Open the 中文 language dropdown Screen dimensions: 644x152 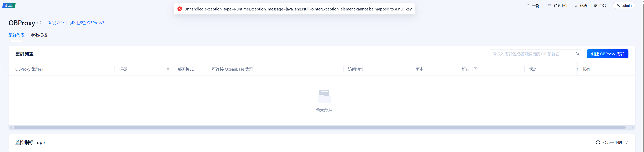pyautogui.click(x=600, y=6)
